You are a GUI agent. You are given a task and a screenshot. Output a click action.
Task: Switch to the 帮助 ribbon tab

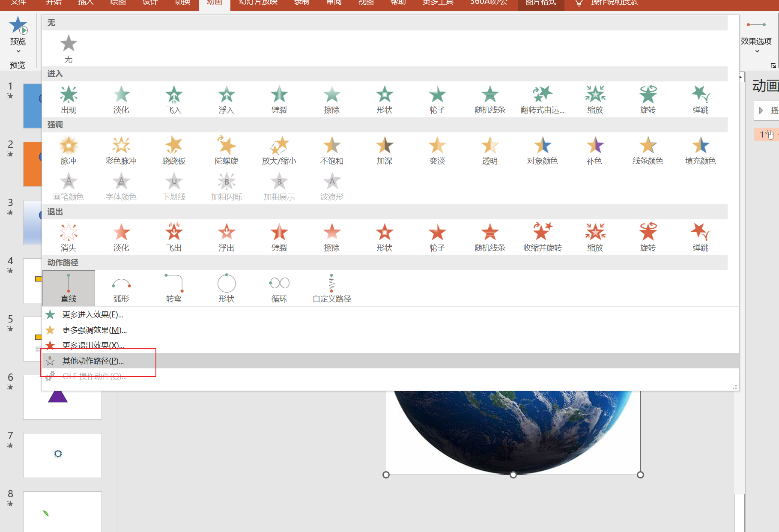coord(398,3)
